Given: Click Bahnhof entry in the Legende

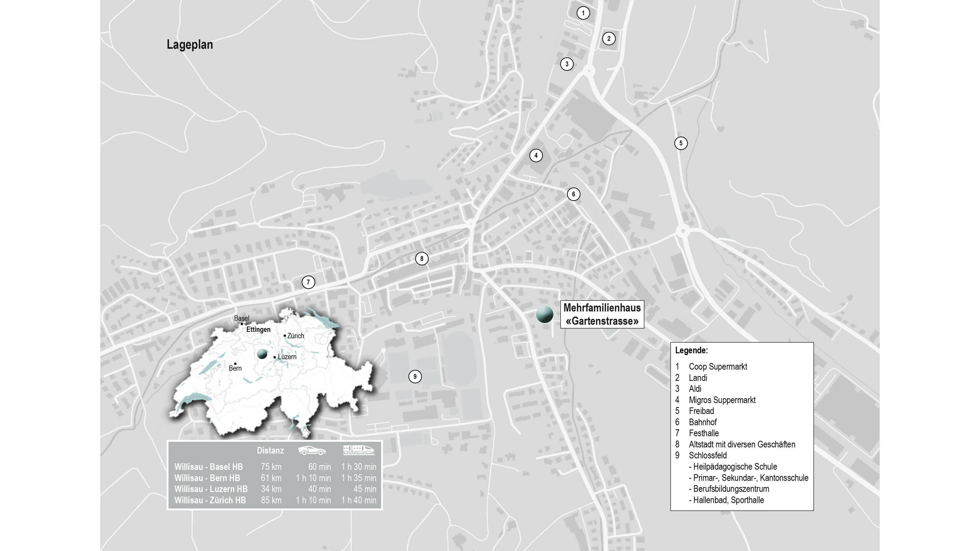Looking at the screenshot, I should click(702, 422).
